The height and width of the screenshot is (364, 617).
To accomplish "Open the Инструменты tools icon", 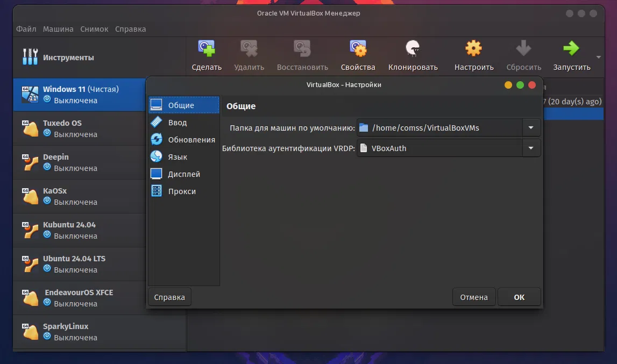I will pos(30,56).
